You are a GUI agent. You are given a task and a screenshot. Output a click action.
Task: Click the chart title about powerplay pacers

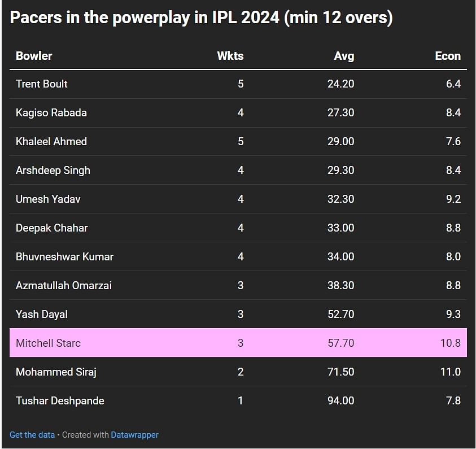[x=201, y=18]
